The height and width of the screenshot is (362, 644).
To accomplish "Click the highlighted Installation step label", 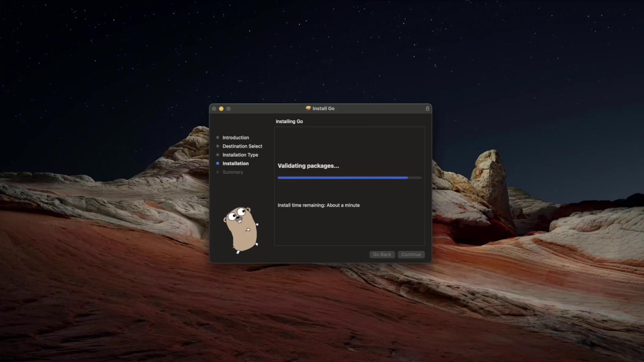I will tap(235, 164).
